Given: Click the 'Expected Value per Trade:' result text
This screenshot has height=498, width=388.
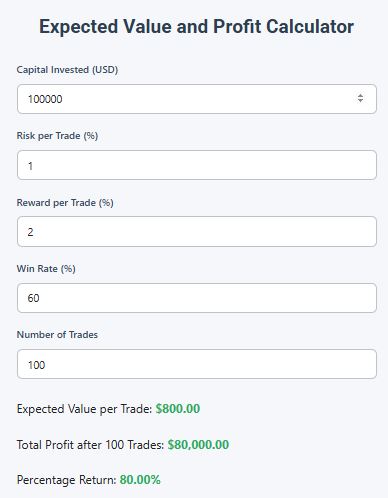Looking at the screenshot, I should [x=84, y=409].
